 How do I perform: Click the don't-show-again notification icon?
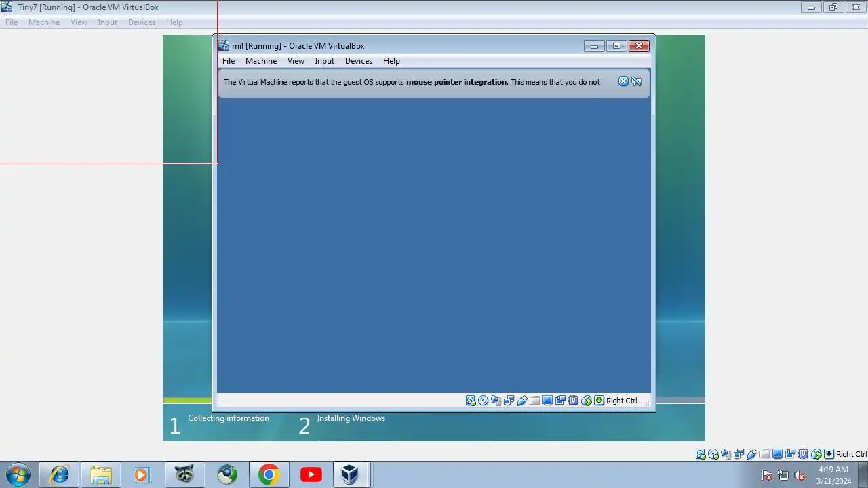point(637,81)
